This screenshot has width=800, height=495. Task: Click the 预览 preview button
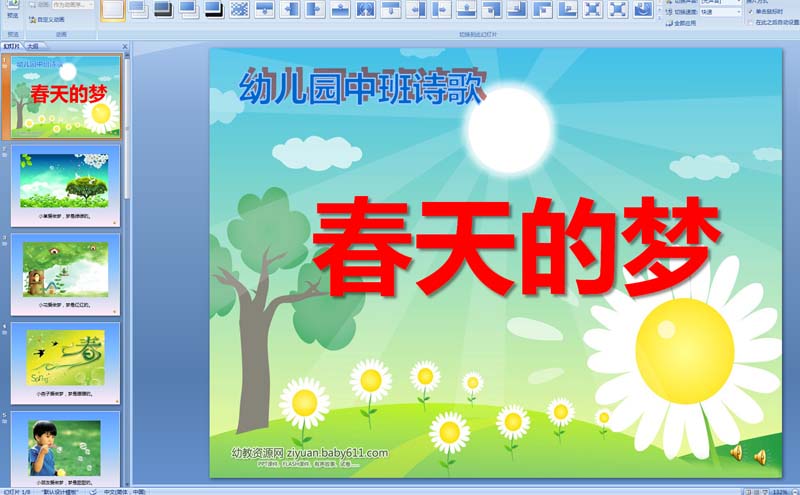coord(13,10)
